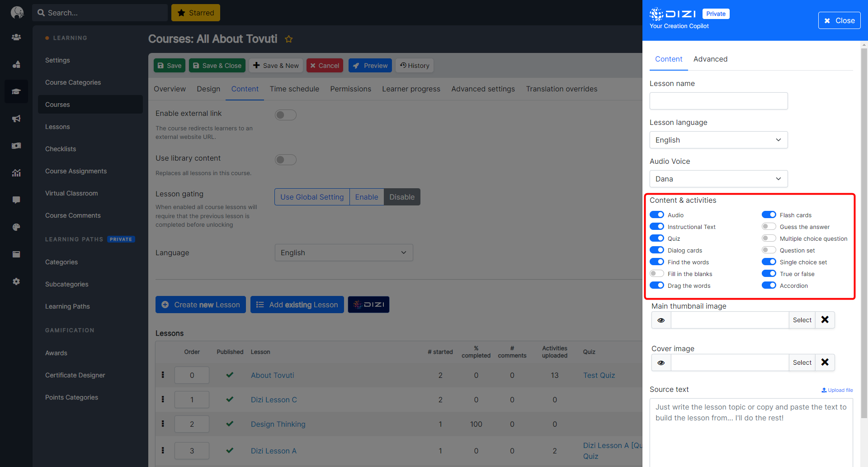Toggle Use library content switch

(x=286, y=160)
